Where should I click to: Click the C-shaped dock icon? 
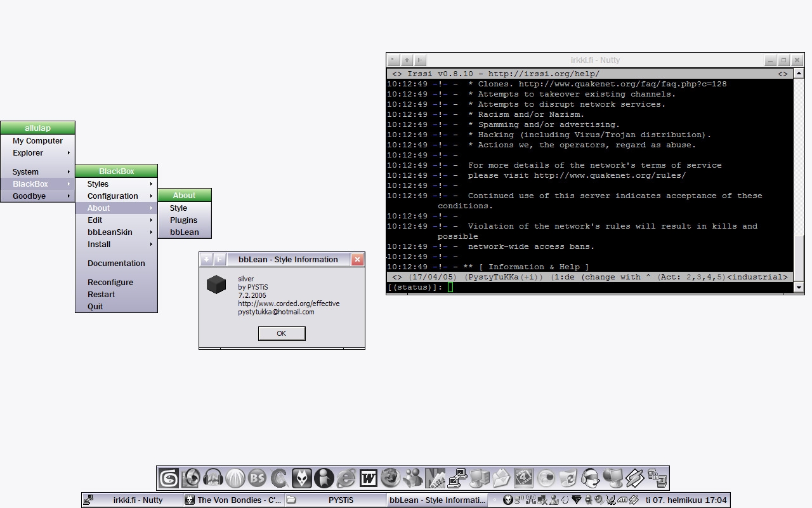(x=279, y=478)
